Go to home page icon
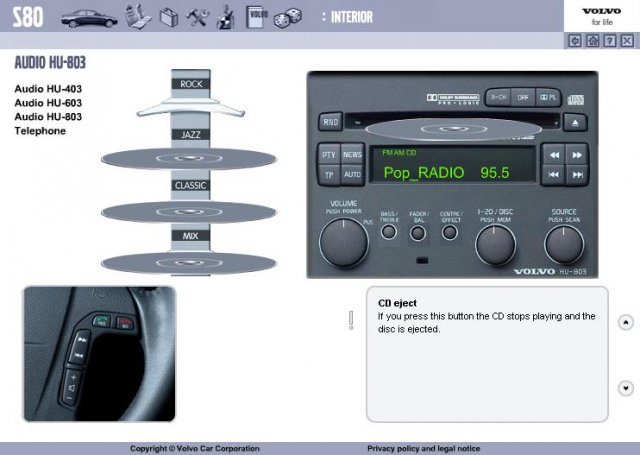Viewport: 640px width, 455px height. (593, 41)
